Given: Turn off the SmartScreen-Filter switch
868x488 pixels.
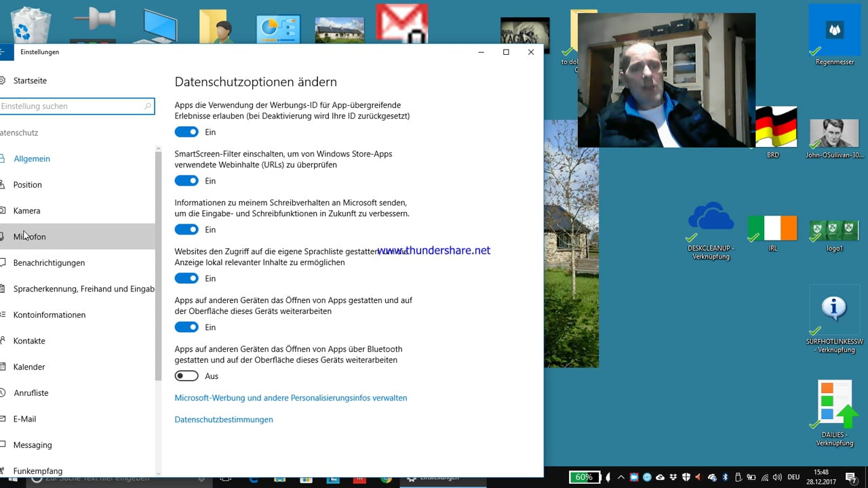Looking at the screenshot, I should click(x=186, y=181).
